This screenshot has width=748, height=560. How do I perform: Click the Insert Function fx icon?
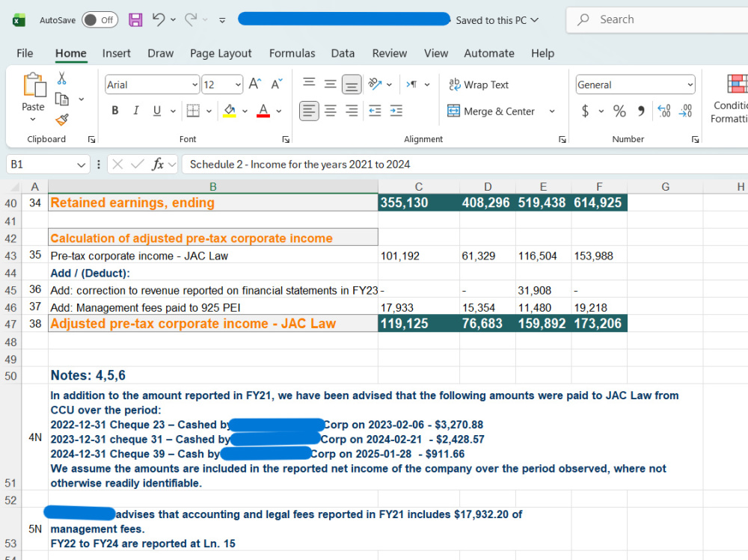click(x=157, y=164)
